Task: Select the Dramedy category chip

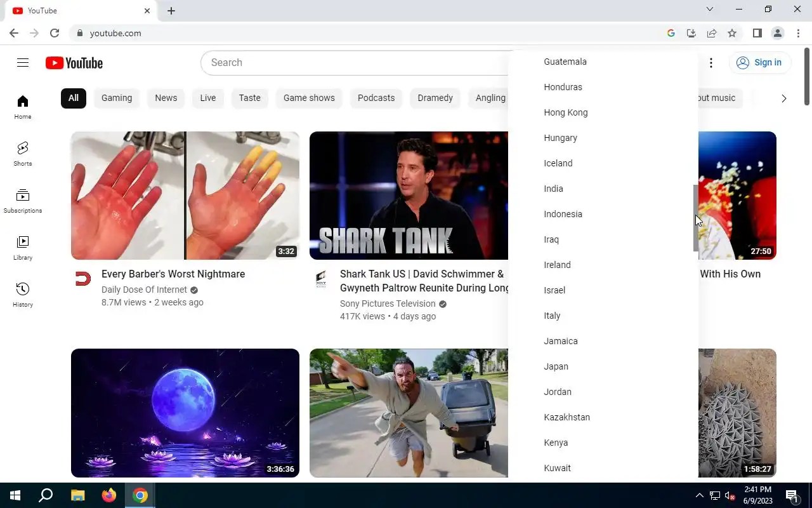Action: (435, 98)
